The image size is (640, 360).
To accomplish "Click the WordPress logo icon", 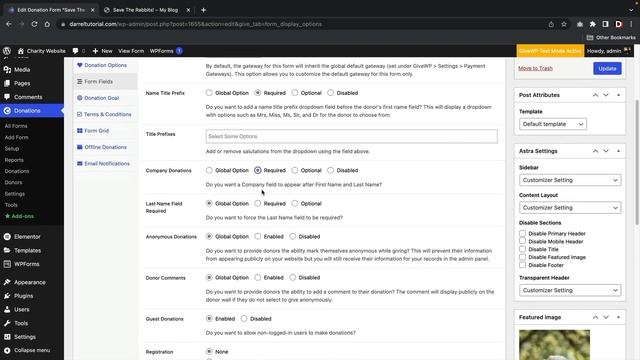I will coord(7,51).
